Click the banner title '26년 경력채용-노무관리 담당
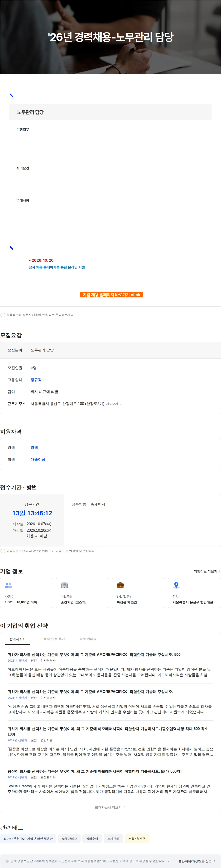 110,37
